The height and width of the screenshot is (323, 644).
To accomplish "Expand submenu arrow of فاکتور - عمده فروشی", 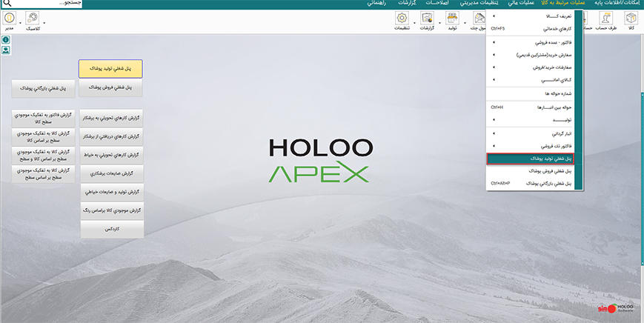I will coord(494,42).
